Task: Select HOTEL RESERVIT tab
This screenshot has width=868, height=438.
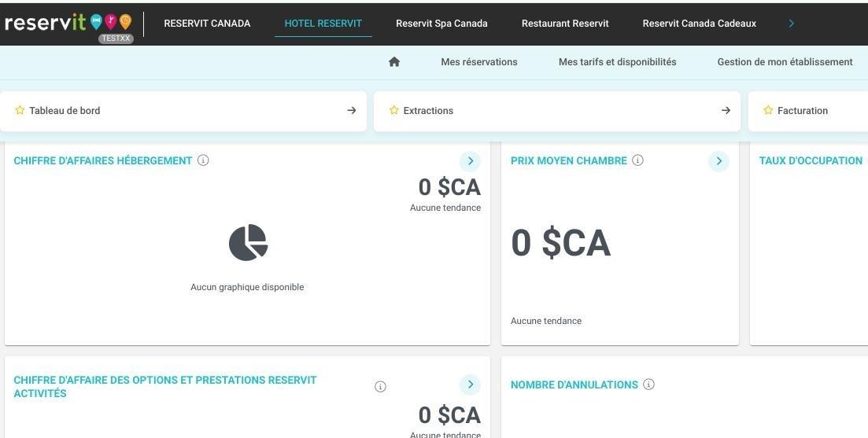Action: [323, 24]
